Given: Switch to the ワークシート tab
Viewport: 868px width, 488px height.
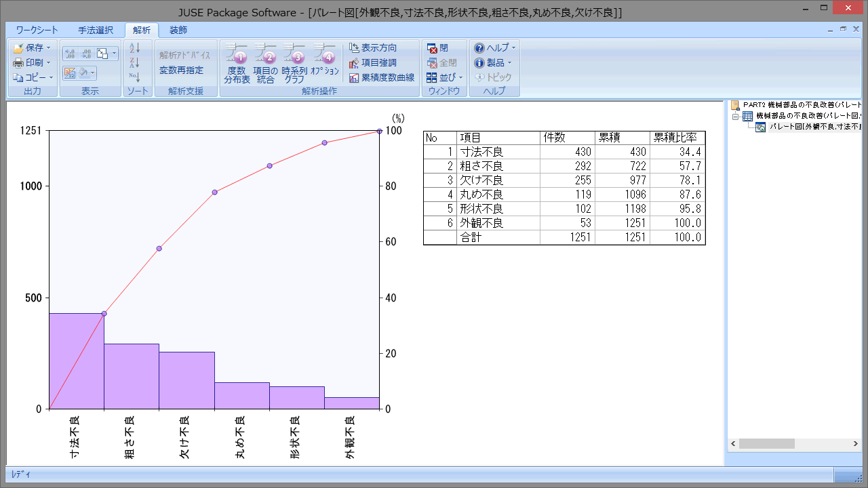Looking at the screenshot, I should click(37, 30).
